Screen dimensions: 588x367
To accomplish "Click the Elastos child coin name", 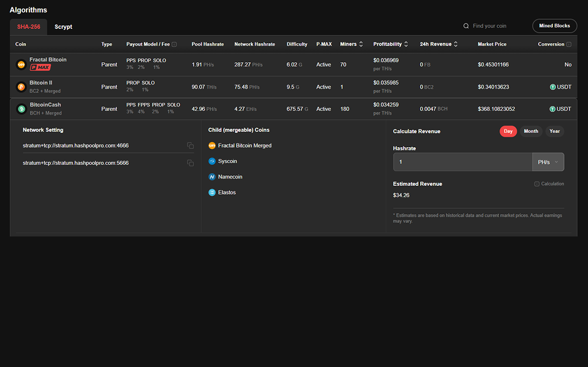I will [x=227, y=193].
